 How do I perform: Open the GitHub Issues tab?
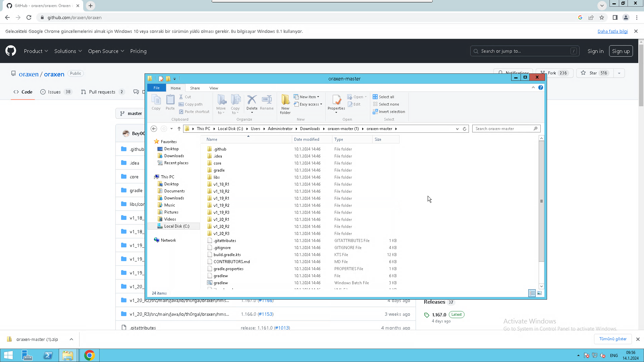pos(56,92)
